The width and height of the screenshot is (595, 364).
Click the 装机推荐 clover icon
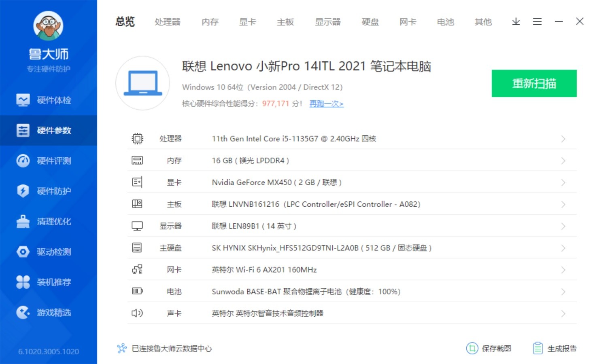(23, 282)
